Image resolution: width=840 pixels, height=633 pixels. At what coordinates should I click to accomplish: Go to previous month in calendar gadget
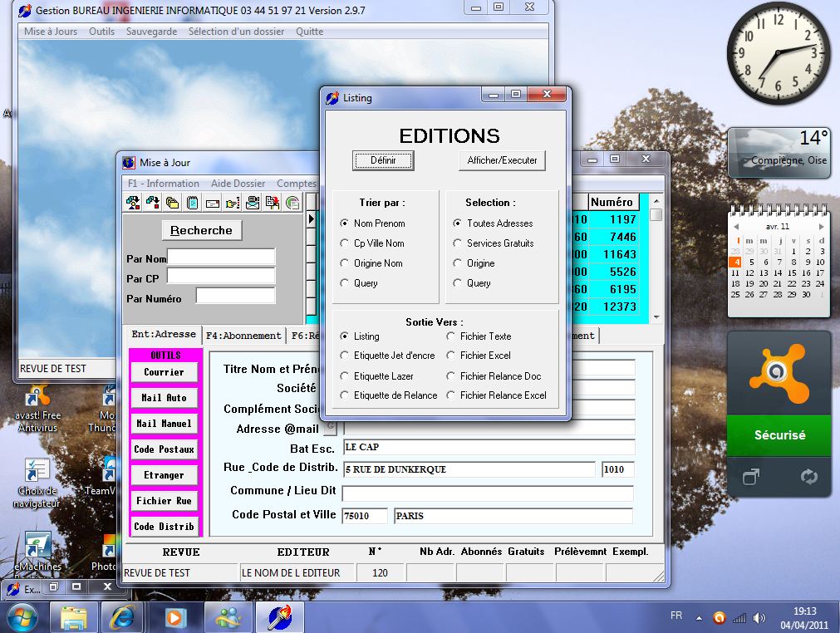tap(738, 226)
